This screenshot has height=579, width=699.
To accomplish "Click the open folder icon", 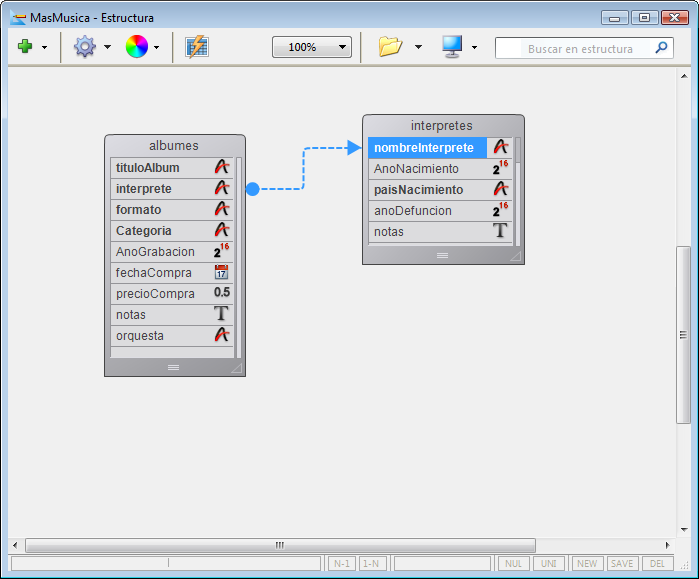I will [389, 47].
